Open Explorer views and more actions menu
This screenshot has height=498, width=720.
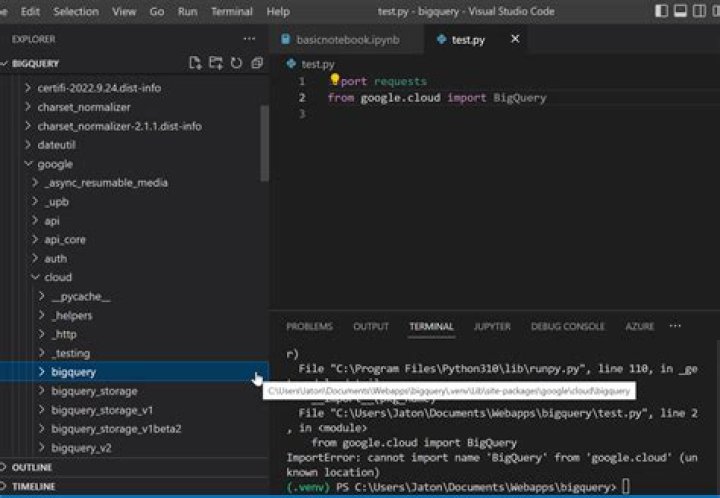tap(249, 39)
